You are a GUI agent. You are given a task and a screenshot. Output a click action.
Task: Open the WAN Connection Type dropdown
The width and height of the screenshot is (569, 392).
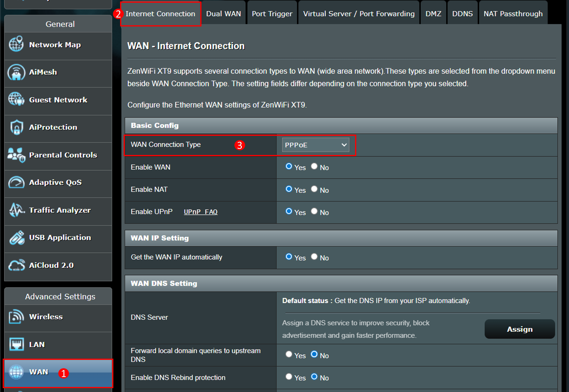pyautogui.click(x=315, y=145)
